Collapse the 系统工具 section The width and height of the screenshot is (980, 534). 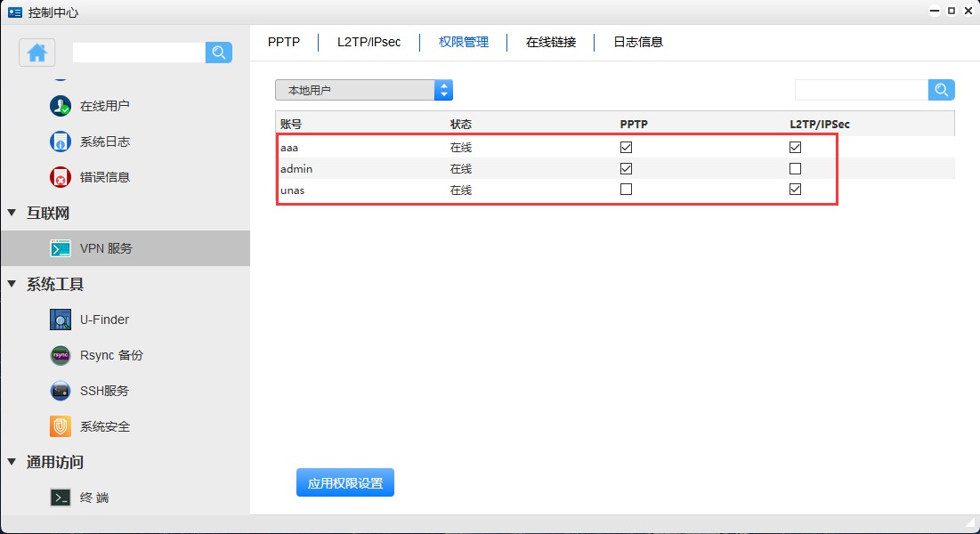(x=12, y=284)
